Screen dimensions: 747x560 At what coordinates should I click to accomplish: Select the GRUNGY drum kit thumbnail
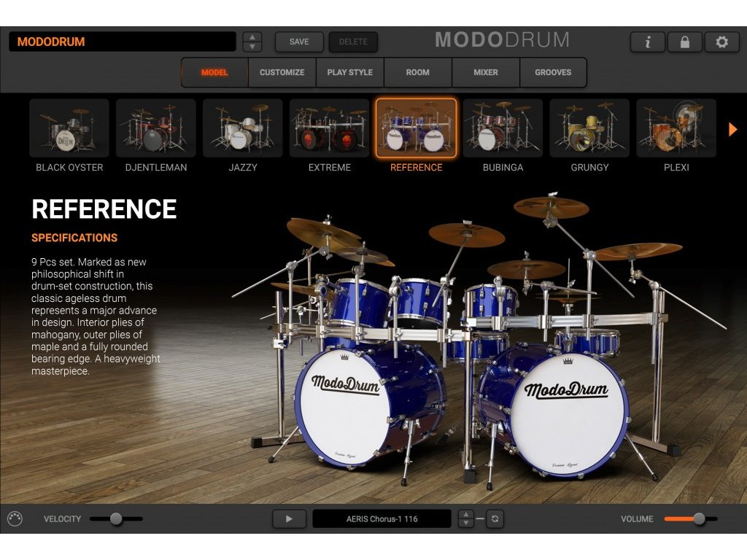(x=589, y=128)
